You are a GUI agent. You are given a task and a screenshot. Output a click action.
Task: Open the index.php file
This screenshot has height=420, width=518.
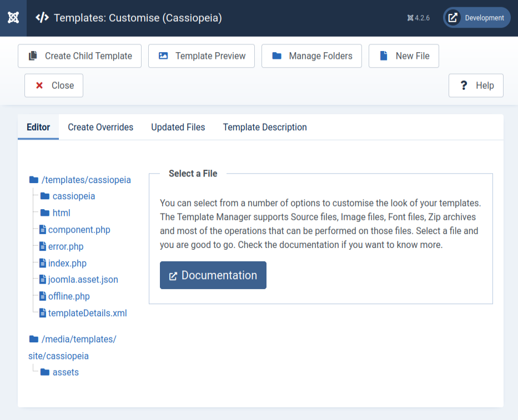[x=67, y=263]
